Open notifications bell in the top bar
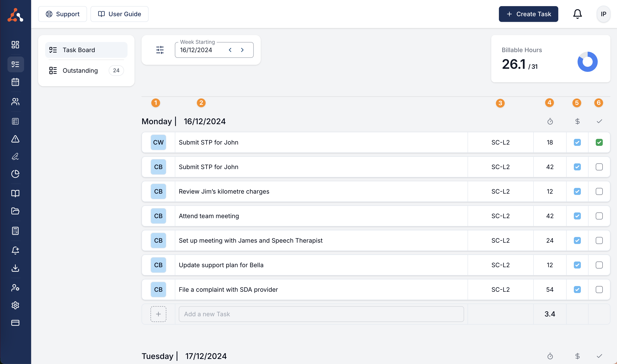The height and width of the screenshot is (364, 617). [577, 14]
